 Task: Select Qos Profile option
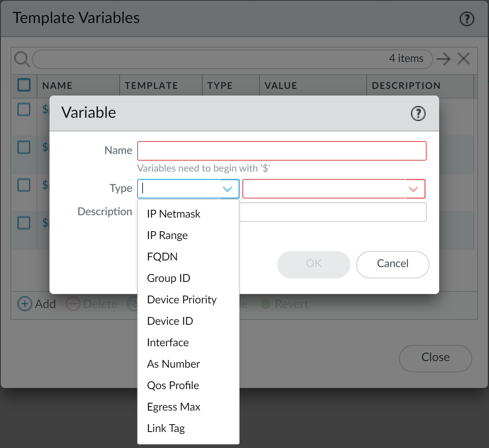point(173,385)
